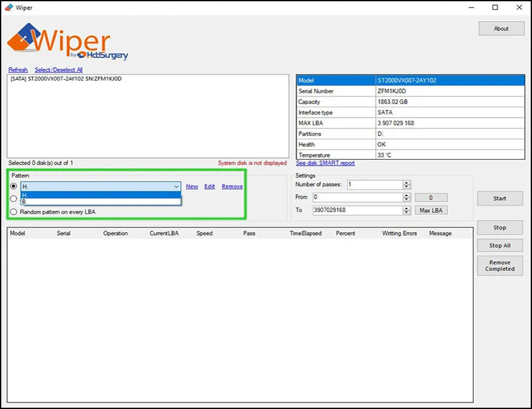Click the From LBA input field

coord(357,197)
